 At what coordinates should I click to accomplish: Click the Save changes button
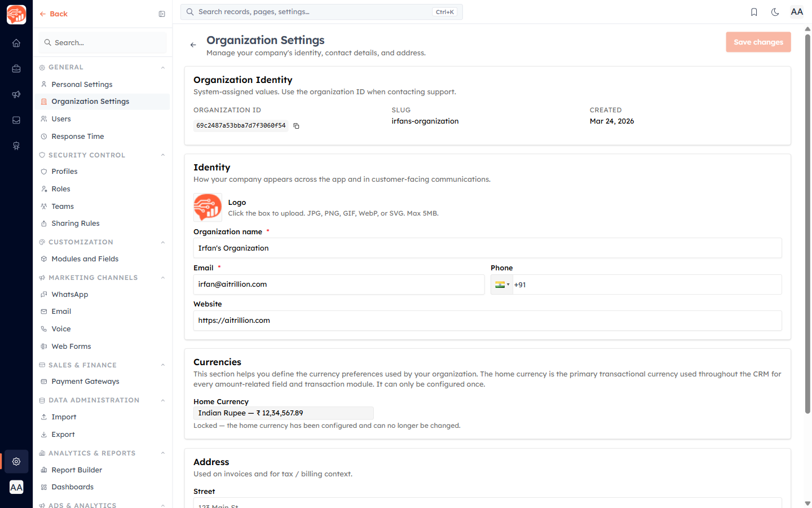point(758,42)
